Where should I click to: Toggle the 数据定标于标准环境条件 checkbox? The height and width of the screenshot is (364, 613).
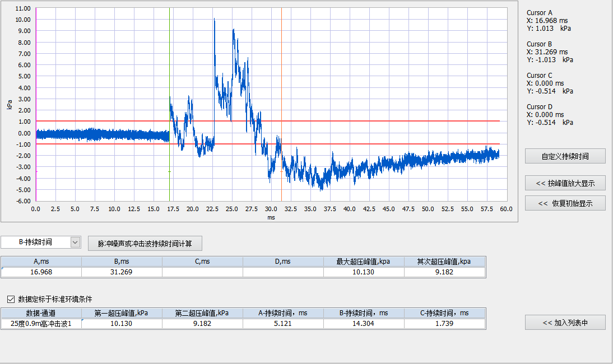click(x=11, y=299)
